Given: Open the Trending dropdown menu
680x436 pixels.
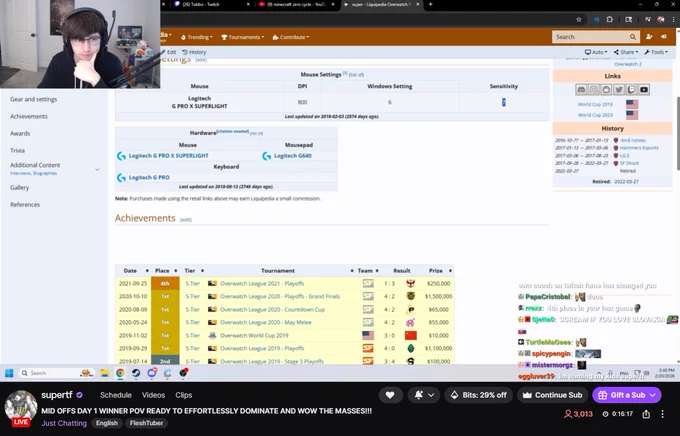Looking at the screenshot, I should point(197,37).
